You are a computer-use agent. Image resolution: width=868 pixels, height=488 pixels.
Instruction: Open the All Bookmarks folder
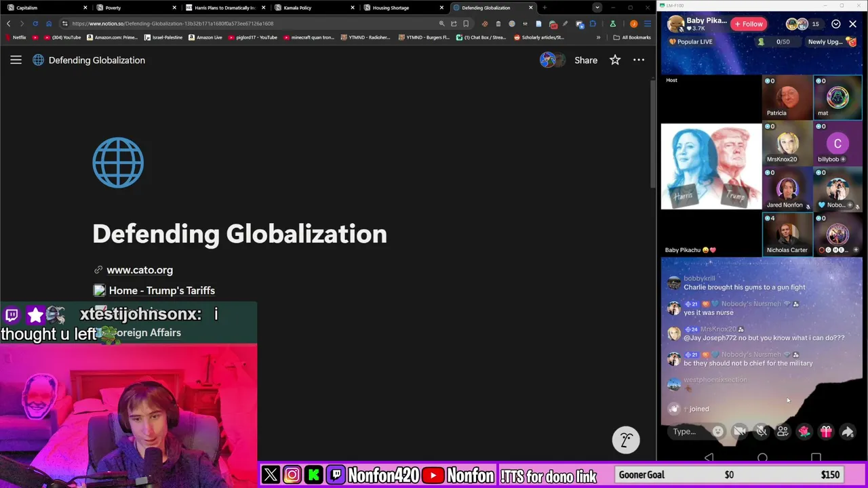tap(632, 37)
